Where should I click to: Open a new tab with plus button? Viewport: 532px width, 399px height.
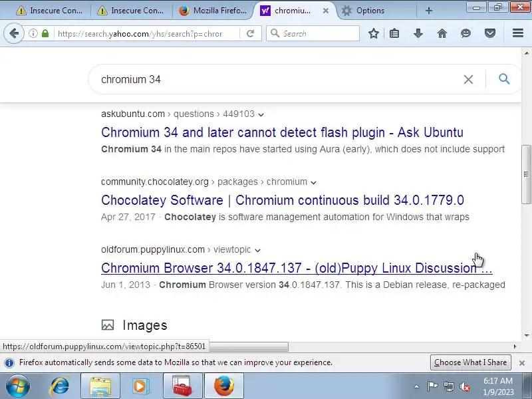(x=428, y=11)
